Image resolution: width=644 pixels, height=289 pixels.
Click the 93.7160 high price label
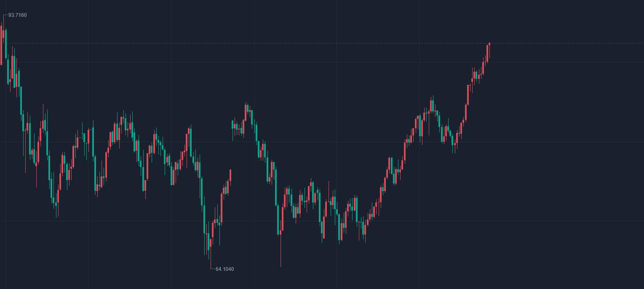tap(17, 15)
